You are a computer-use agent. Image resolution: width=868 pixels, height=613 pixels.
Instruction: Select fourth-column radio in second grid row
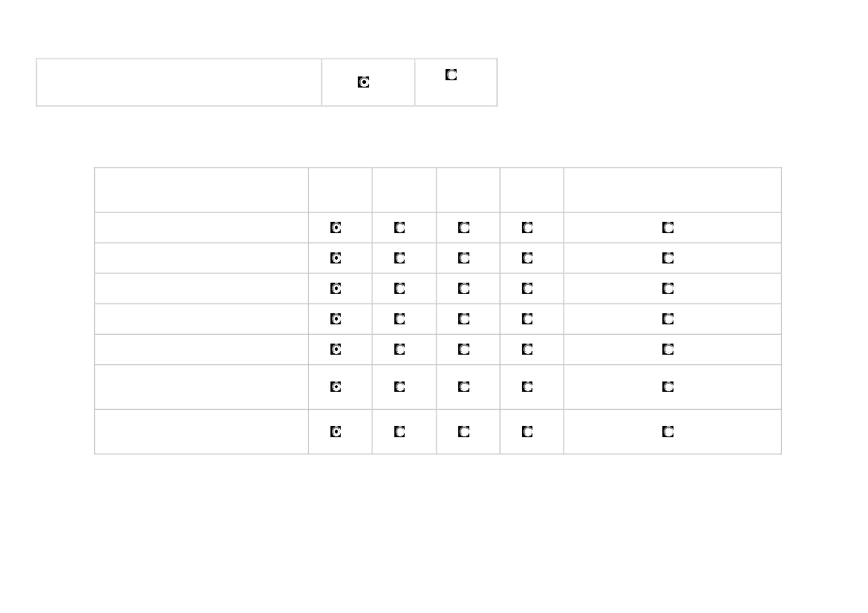tap(528, 258)
